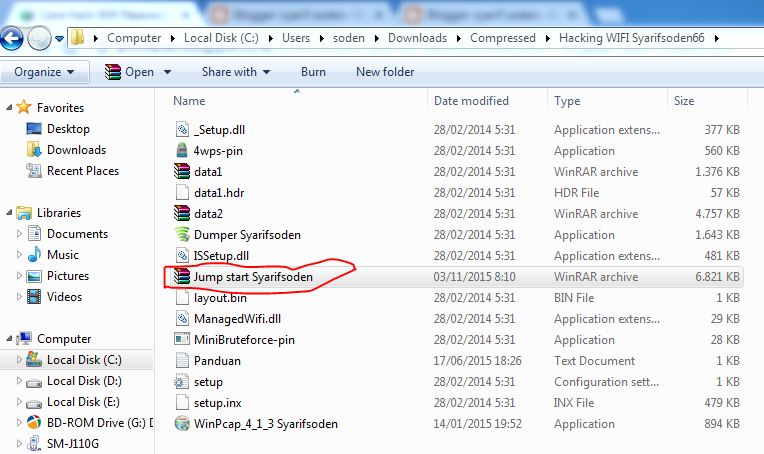The image size is (764, 454).
Task: Click the Downloads folder icon in Favorites
Action: point(34,150)
